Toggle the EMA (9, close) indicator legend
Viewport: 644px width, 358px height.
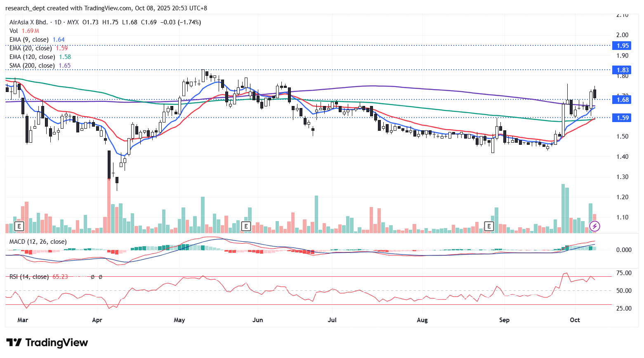click(x=29, y=40)
